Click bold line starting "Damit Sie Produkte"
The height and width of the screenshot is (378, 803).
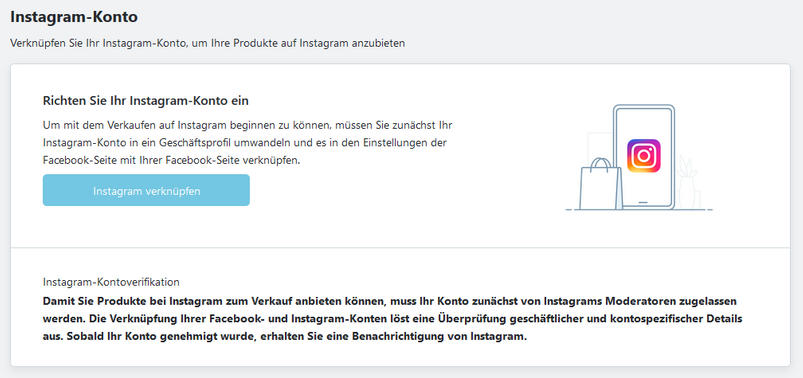click(x=390, y=301)
